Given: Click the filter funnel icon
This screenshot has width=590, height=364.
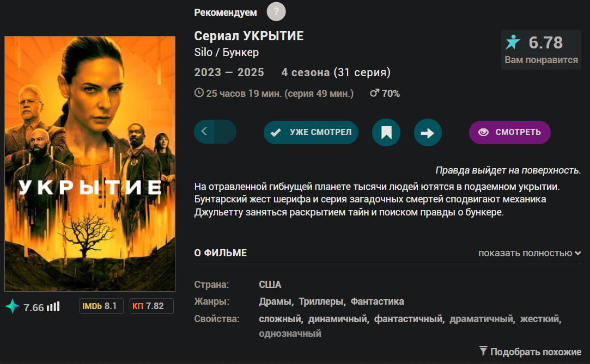Looking at the screenshot, I should pos(483,351).
